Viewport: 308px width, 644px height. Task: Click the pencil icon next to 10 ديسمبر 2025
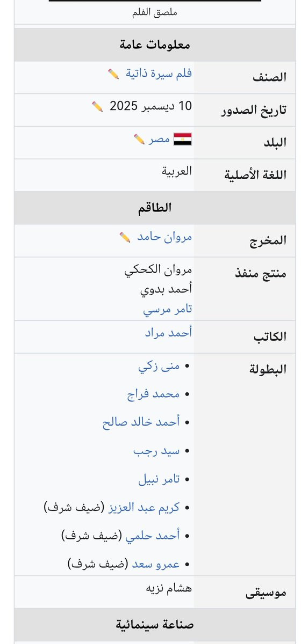coord(97,106)
